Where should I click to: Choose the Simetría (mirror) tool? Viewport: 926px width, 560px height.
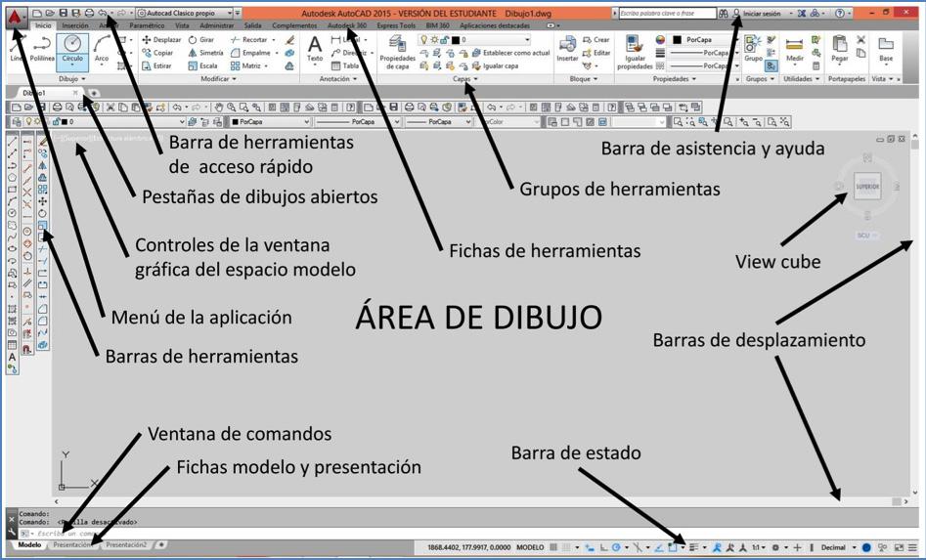pos(205,53)
